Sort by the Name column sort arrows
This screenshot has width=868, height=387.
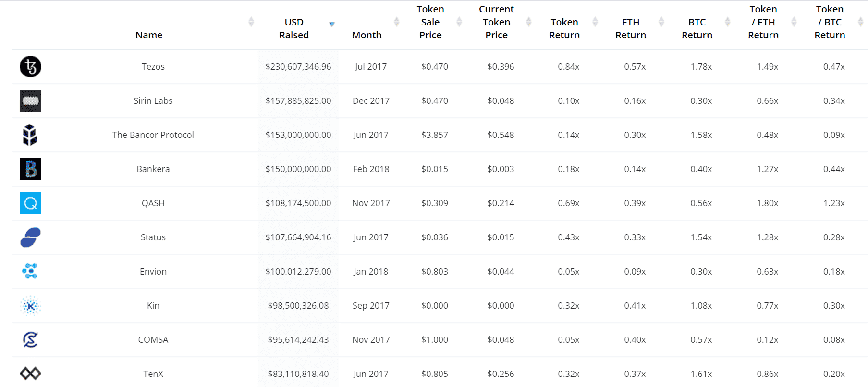(251, 22)
